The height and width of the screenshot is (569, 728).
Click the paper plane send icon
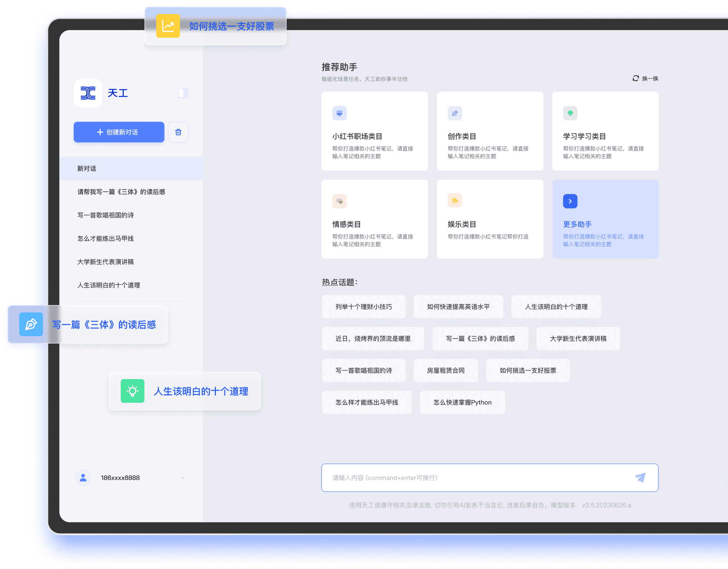tap(640, 478)
